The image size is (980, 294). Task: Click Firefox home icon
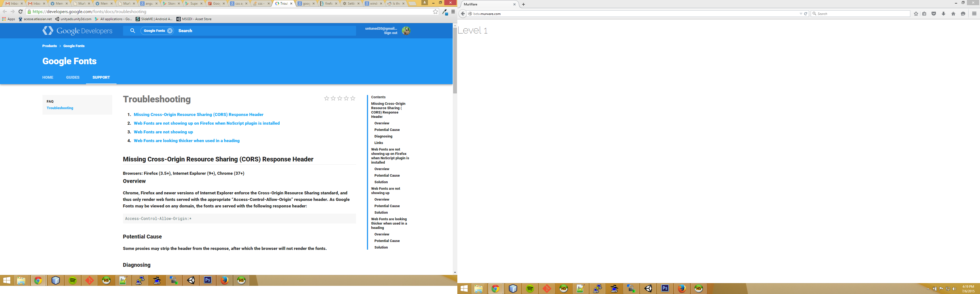(x=953, y=14)
